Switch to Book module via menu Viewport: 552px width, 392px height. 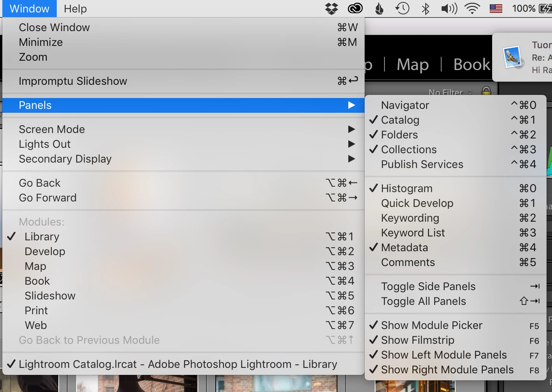[x=183, y=281]
